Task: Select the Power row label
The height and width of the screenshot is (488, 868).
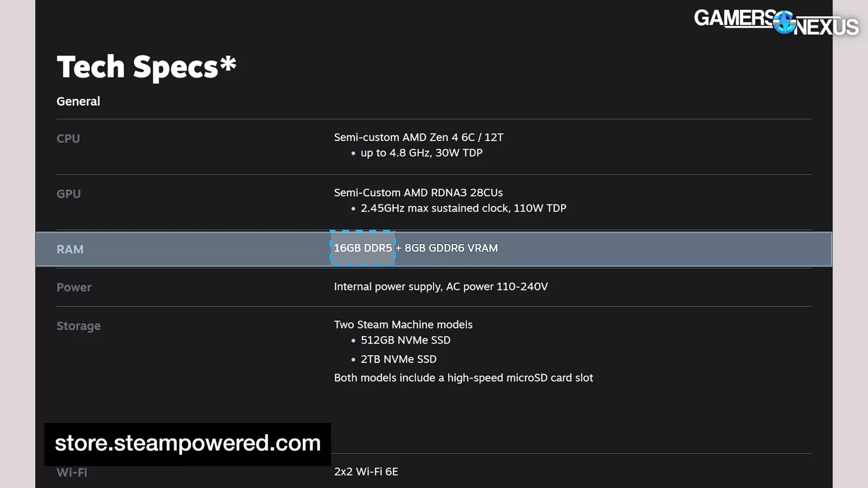Action: 74,287
